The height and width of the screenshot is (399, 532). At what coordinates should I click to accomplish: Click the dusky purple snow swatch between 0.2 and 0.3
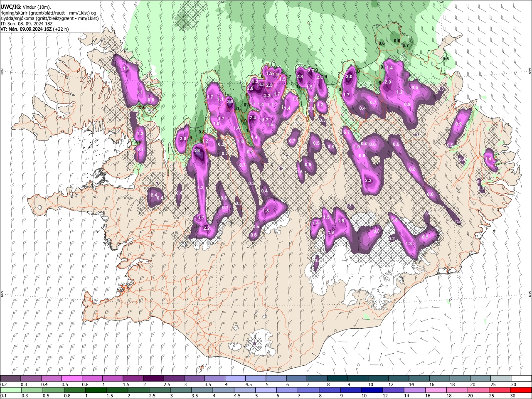pyautogui.click(x=10, y=378)
